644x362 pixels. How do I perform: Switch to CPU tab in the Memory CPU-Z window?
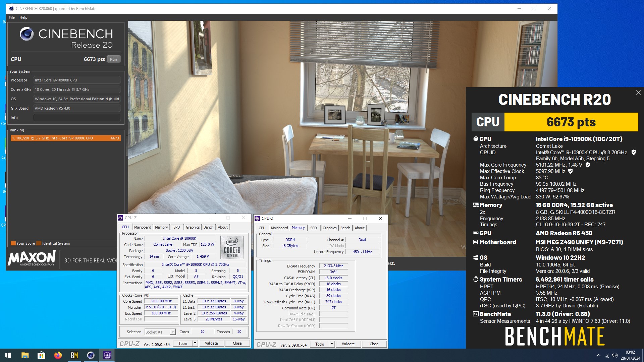tap(262, 228)
